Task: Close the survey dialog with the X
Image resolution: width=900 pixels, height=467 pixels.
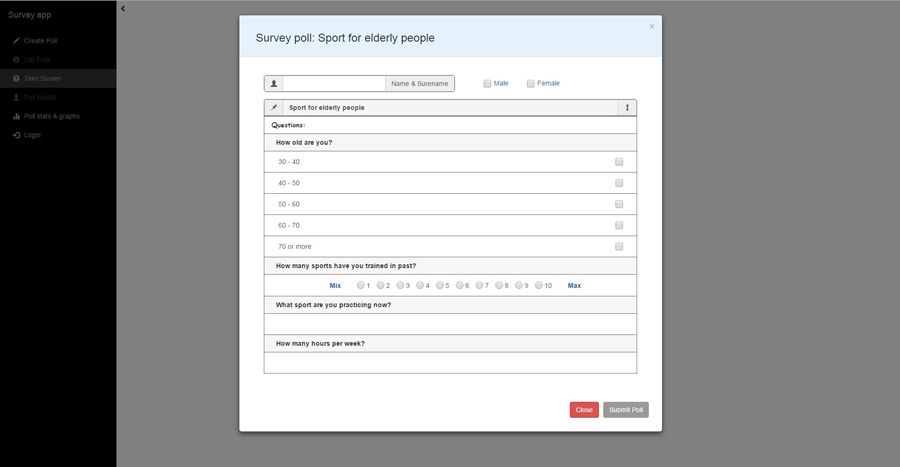Action: coord(652,27)
